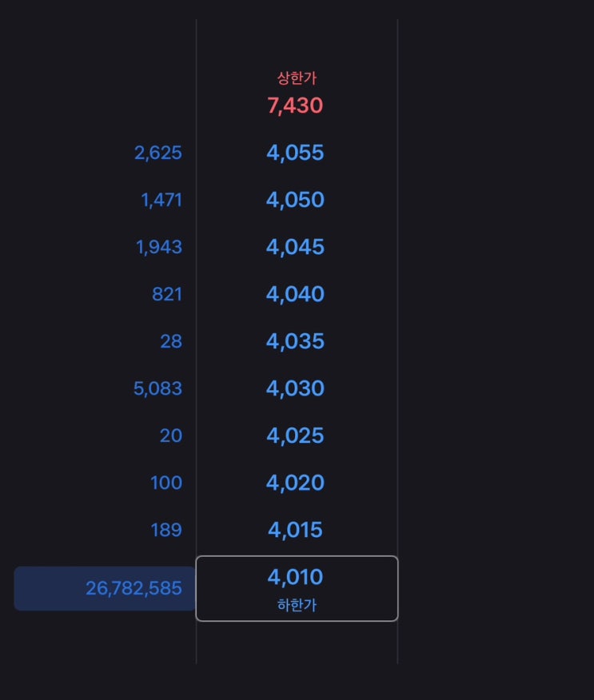The height and width of the screenshot is (700, 594).
Task: Select the 4,050 price level
Action: pyautogui.click(x=295, y=200)
